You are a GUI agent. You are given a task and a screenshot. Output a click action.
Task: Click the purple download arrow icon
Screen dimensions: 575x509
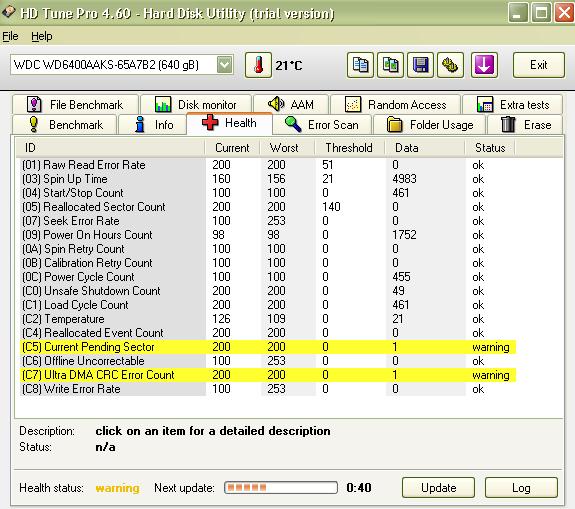(x=484, y=65)
